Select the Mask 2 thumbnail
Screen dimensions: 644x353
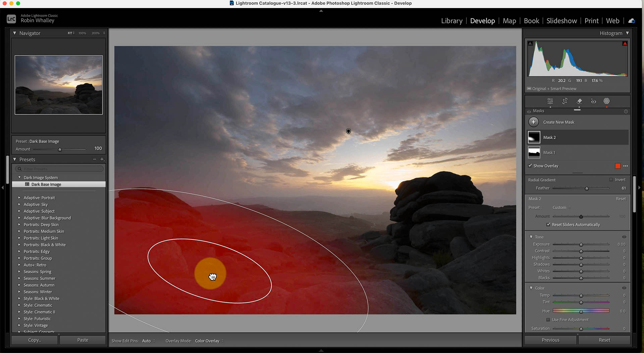tap(534, 137)
